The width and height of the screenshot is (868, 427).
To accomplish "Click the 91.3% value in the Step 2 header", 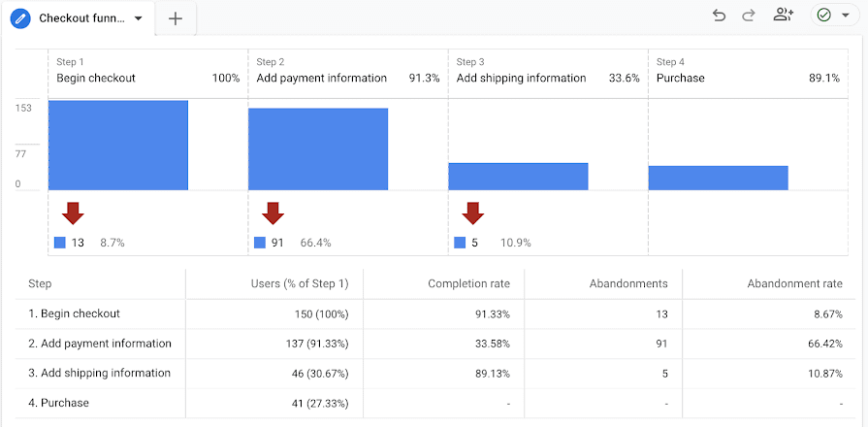I will click(424, 78).
